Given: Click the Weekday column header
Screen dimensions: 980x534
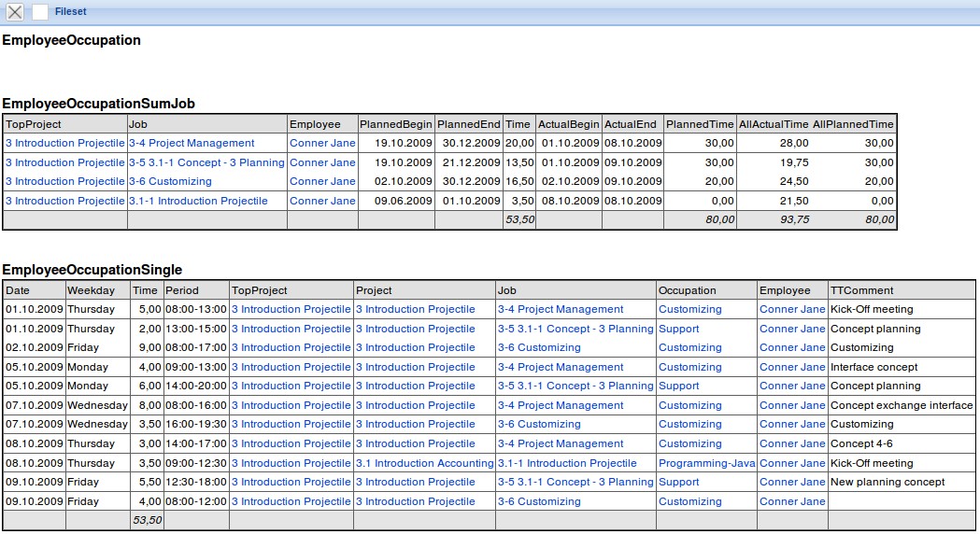Looking at the screenshot, I should 91,290.
